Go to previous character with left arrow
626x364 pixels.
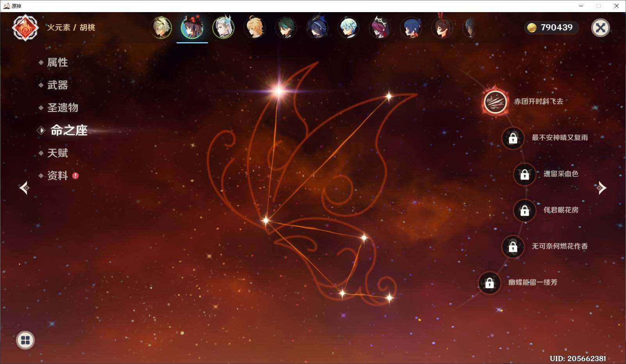click(24, 188)
